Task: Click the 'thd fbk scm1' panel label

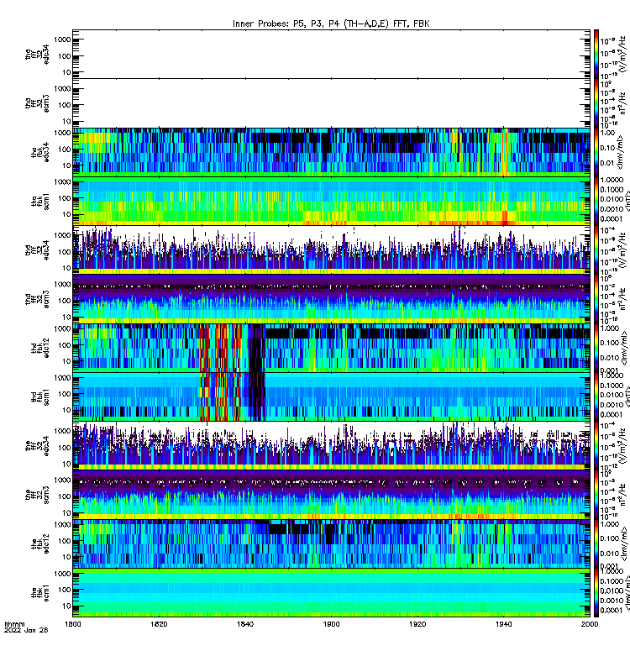Action: [40, 397]
